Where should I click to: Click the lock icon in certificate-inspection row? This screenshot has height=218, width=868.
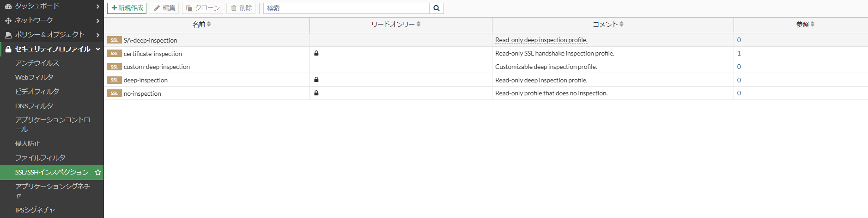pos(316,53)
